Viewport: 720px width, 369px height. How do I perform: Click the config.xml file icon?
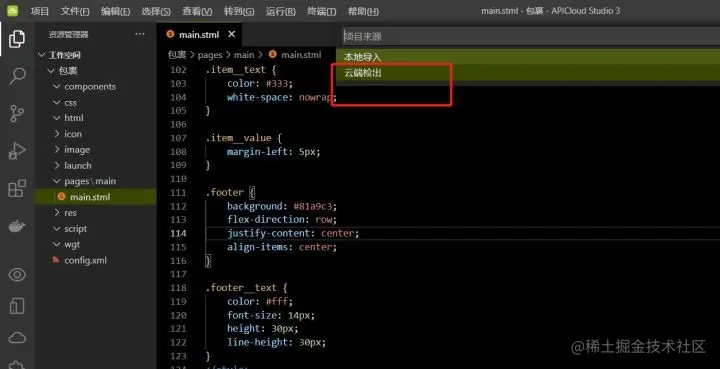tap(56, 260)
